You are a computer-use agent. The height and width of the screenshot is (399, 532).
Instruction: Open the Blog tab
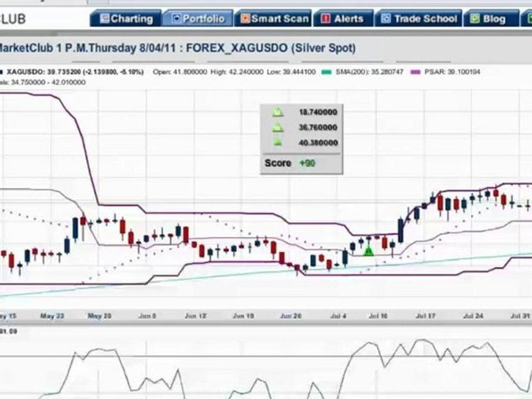coord(491,18)
